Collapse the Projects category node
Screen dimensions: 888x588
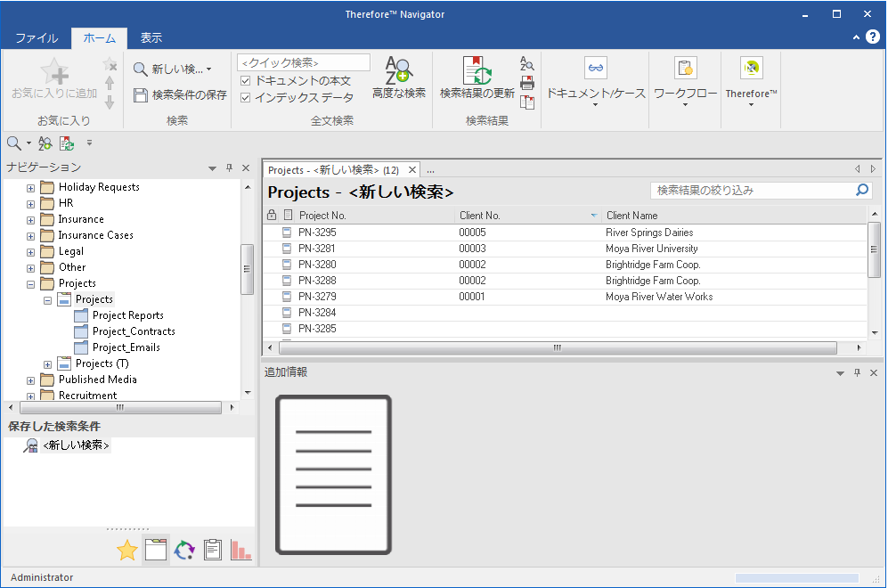pyautogui.click(x=47, y=300)
